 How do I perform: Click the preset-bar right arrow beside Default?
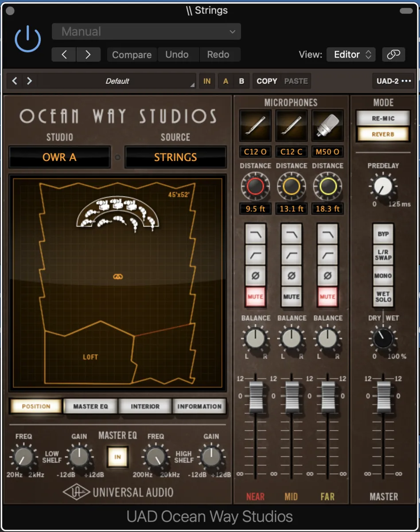click(x=29, y=81)
